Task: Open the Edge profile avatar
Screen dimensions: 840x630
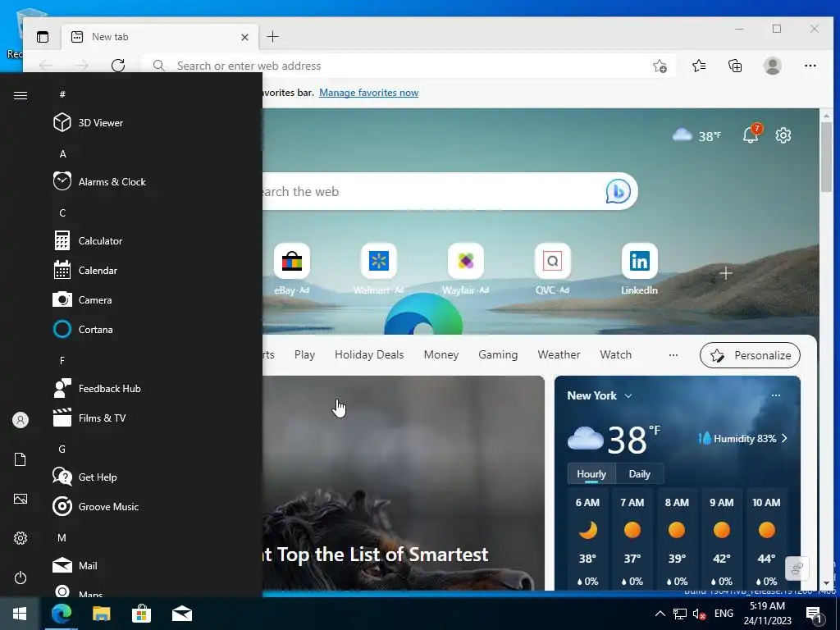Action: pos(773,66)
